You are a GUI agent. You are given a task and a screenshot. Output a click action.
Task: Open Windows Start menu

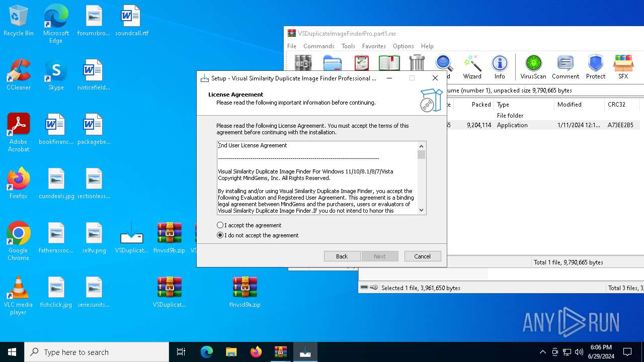[x=12, y=352]
